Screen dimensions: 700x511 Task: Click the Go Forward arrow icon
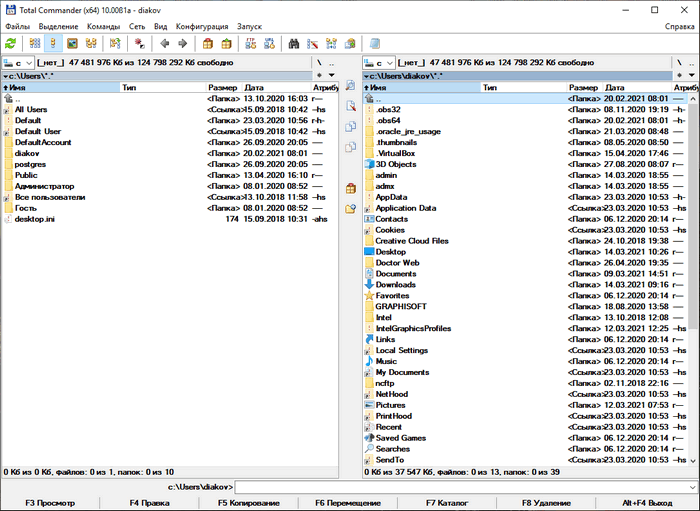(182, 43)
